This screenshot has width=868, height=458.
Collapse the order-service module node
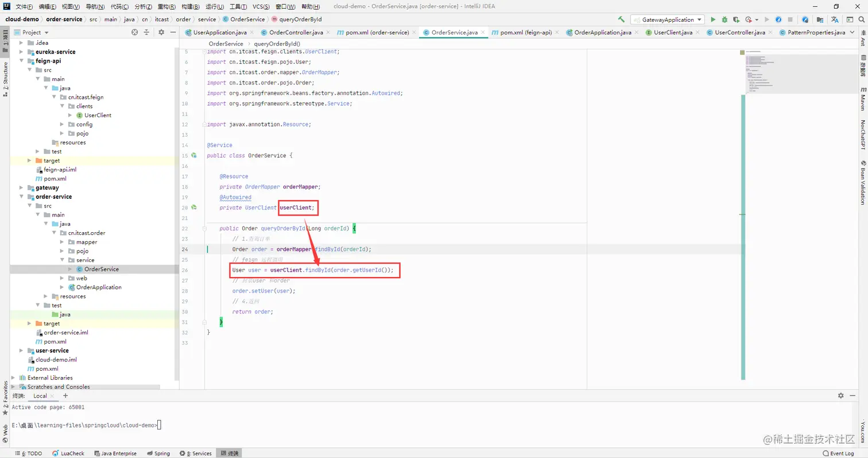pyautogui.click(x=22, y=197)
